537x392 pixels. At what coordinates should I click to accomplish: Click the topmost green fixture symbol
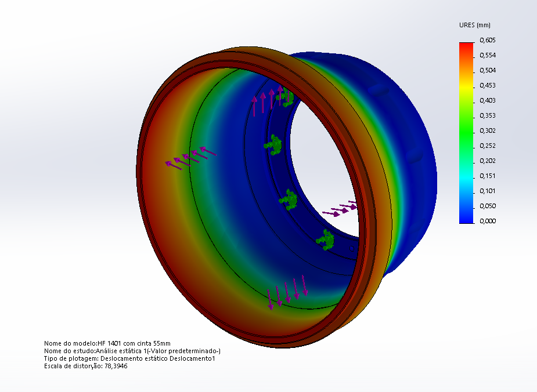pyautogui.click(x=286, y=97)
